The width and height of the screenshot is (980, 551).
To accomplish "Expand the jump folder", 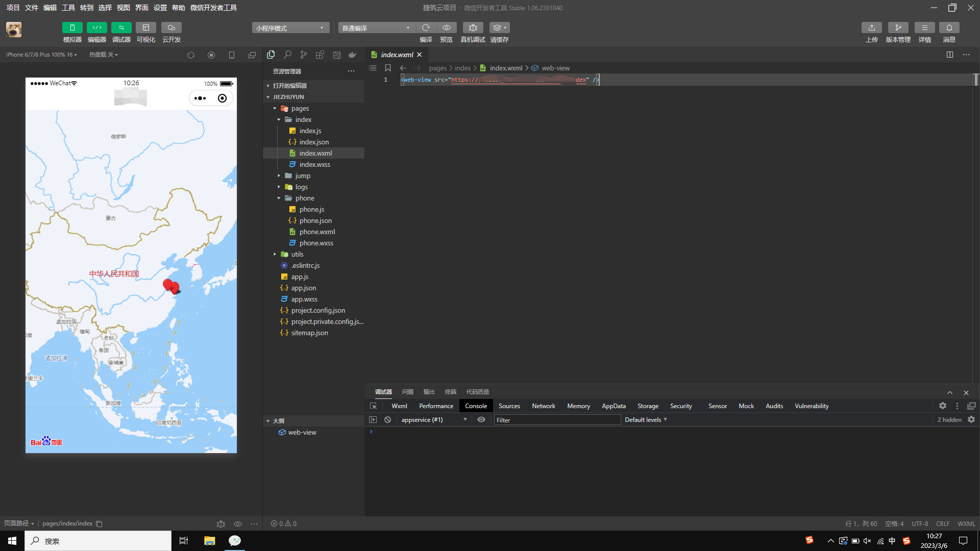I will [302, 176].
